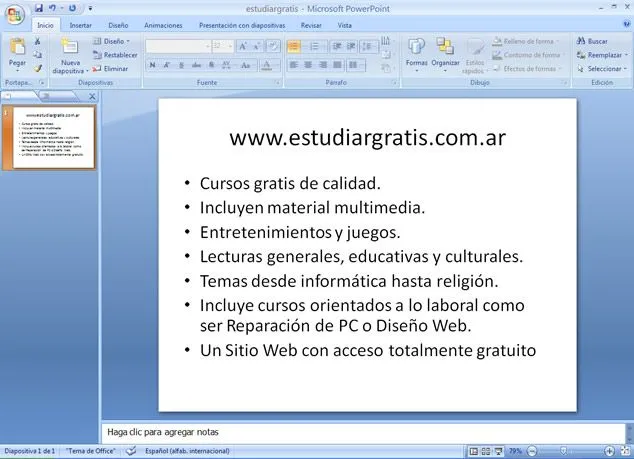Open Estilos rápidos quick styles
This screenshot has height=459, width=634.
tap(475, 56)
